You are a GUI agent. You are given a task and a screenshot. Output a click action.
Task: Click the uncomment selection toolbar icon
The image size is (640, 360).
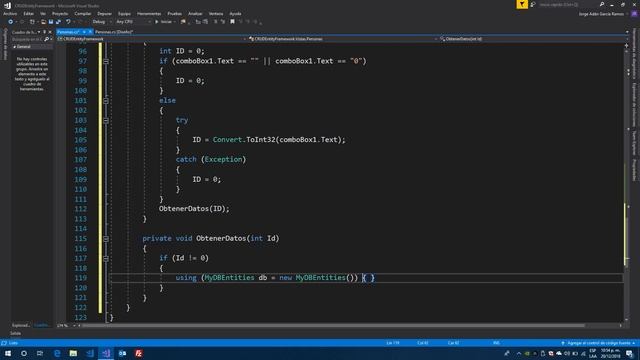pyautogui.click(x=223, y=22)
